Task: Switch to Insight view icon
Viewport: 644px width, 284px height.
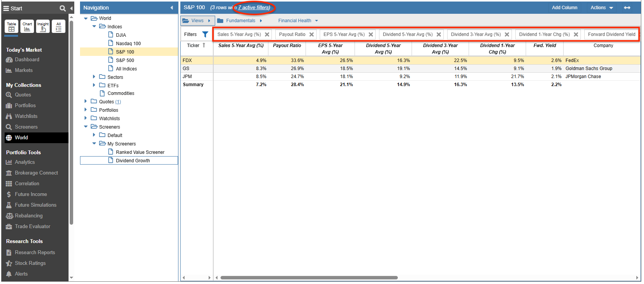Action: coord(43,26)
